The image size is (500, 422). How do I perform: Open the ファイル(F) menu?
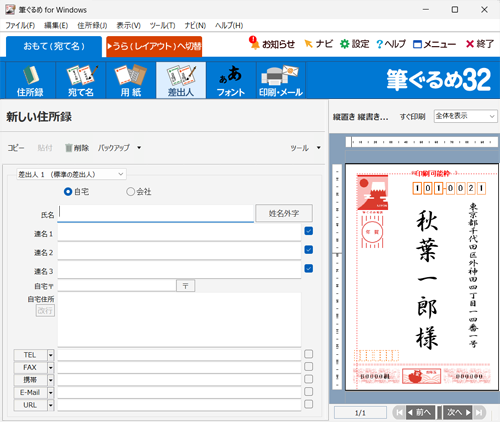click(x=20, y=25)
